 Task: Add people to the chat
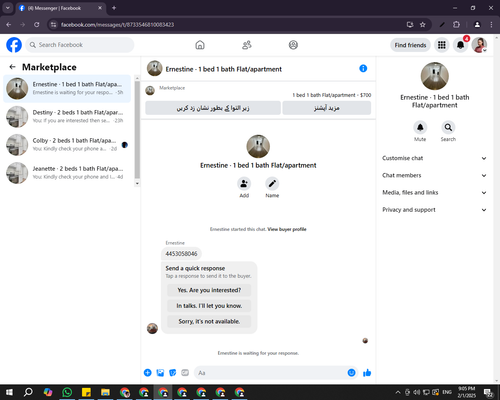(x=244, y=184)
